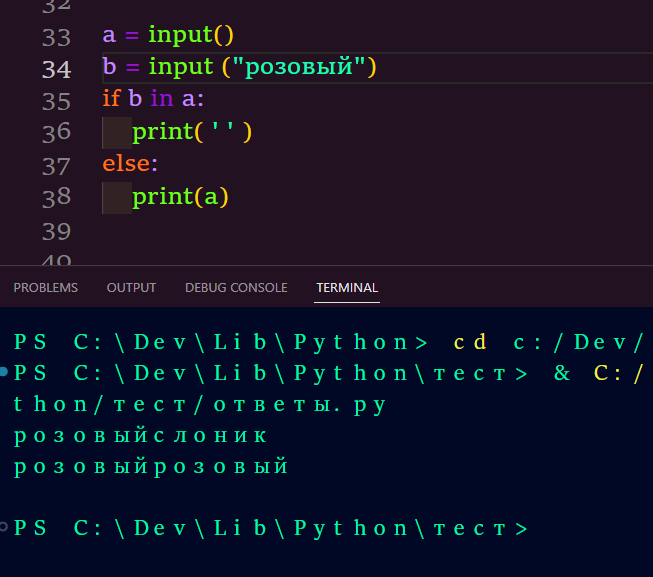Select the TERMINAL tab
Viewport: 653px width, 577px height.
click(347, 288)
